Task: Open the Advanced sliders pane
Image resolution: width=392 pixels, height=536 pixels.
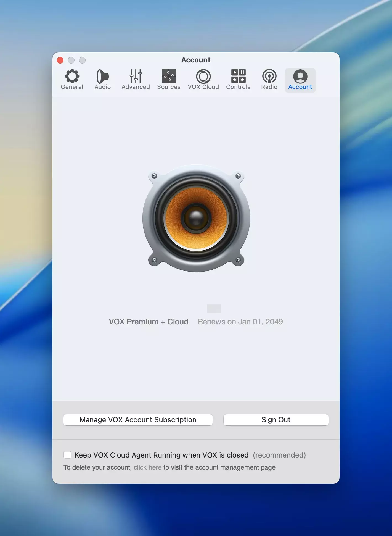Action: click(136, 79)
